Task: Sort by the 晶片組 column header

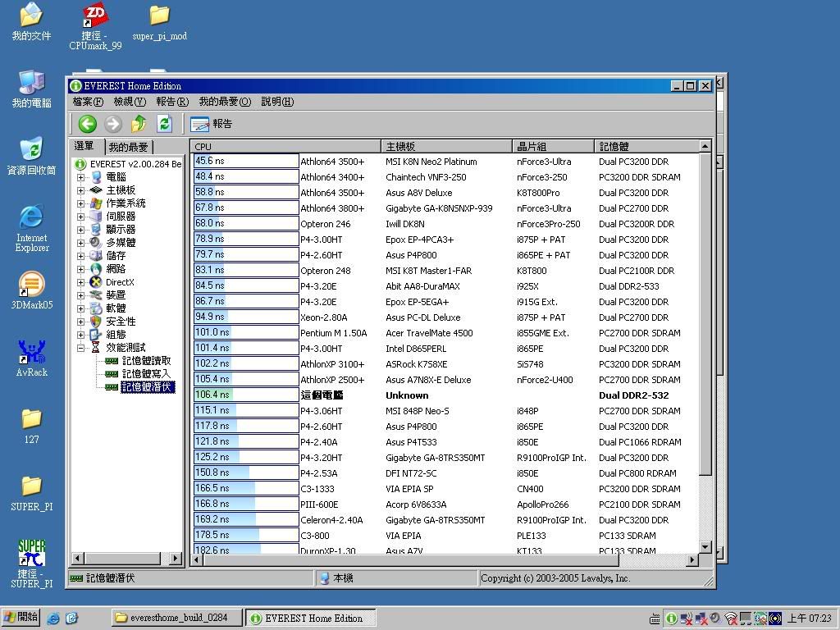Action: [553, 146]
